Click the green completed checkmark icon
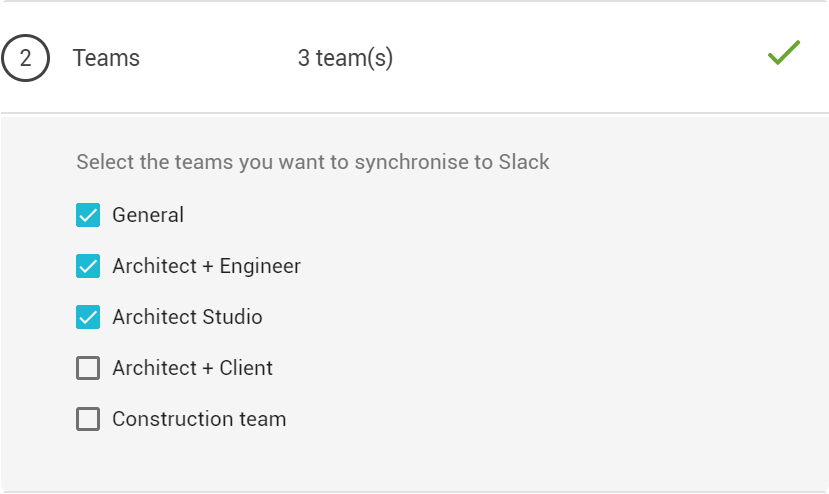 tap(784, 52)
